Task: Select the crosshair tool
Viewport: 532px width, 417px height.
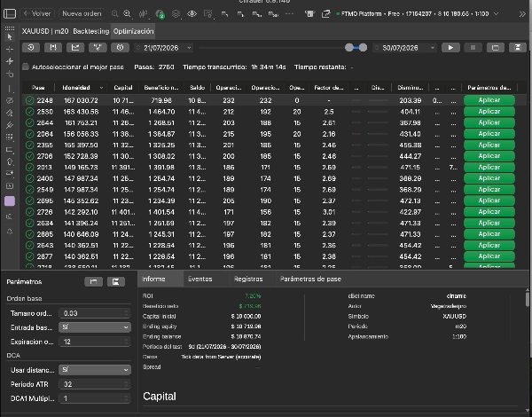Action: tap(10, 49)
